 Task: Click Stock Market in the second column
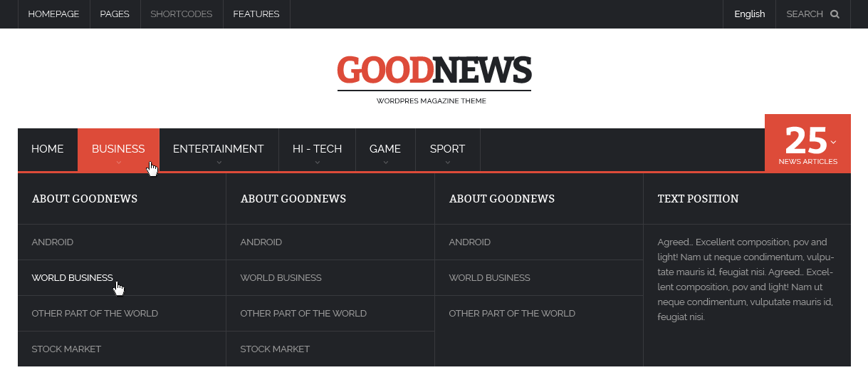275,349
